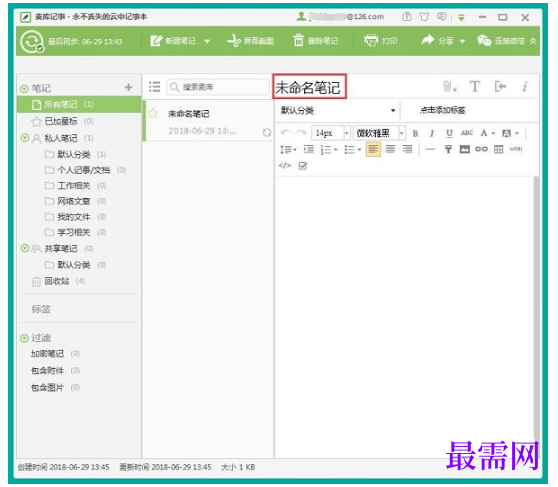Star the 未命名笔记 list item
The width and height of the screenshot is (558, 487).
tap(153, 114)
